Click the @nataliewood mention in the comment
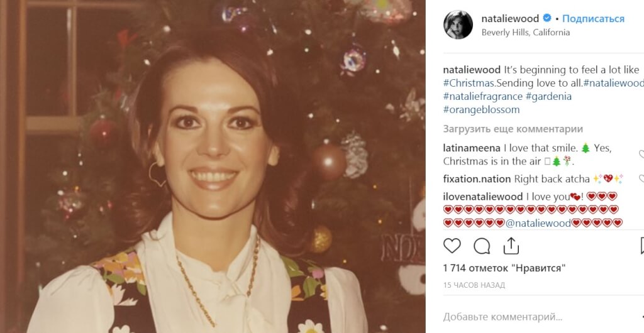Screen dimensions: 644x333 coord(538,223)
